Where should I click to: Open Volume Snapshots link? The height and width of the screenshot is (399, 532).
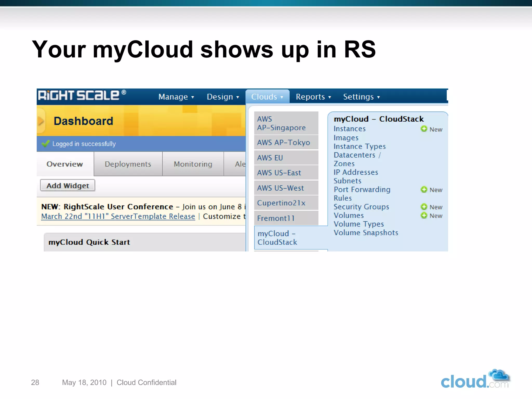[366, 232]
